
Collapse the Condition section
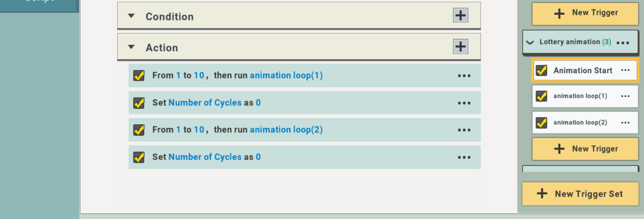coord(131,16)
